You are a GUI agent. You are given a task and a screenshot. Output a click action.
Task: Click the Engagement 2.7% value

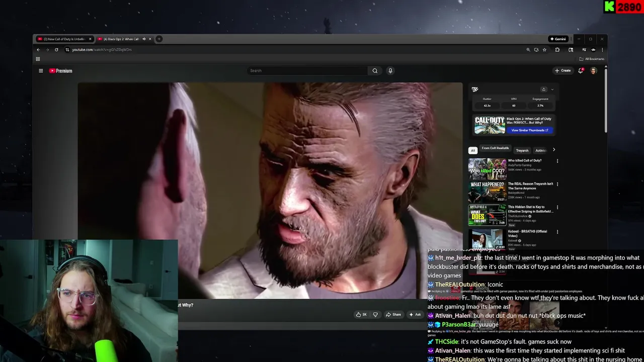pyautogui.click(x=540, y=106)
